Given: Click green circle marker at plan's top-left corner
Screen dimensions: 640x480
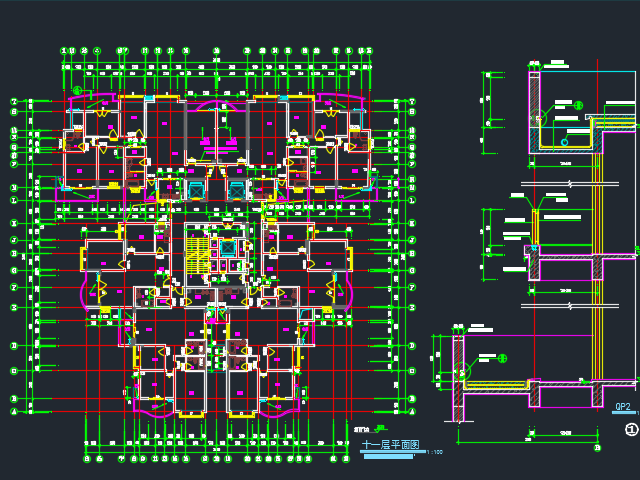Looking at the screenshot, I should pyautogui.click(x=77, y=91).
